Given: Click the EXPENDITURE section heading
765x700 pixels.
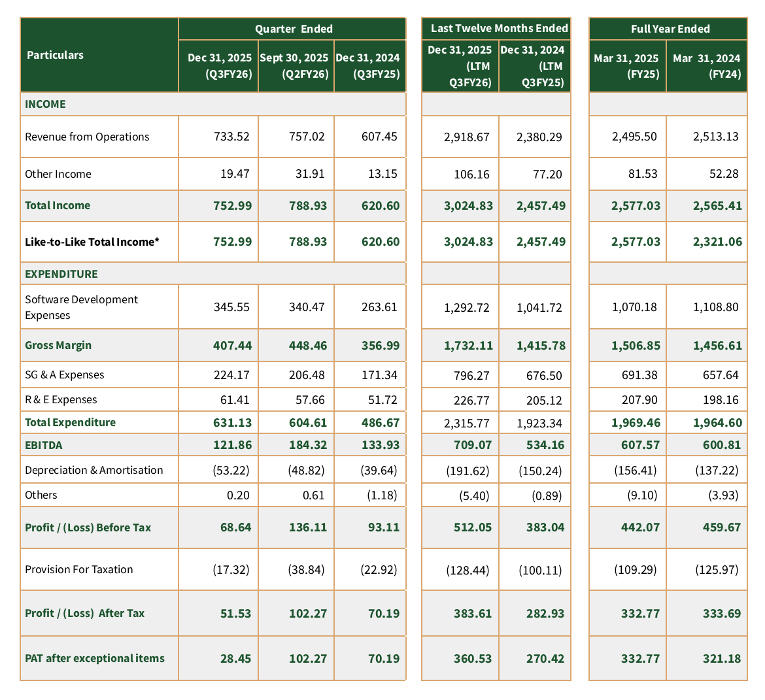Looking at the screenshot, I should click(61, 274).
